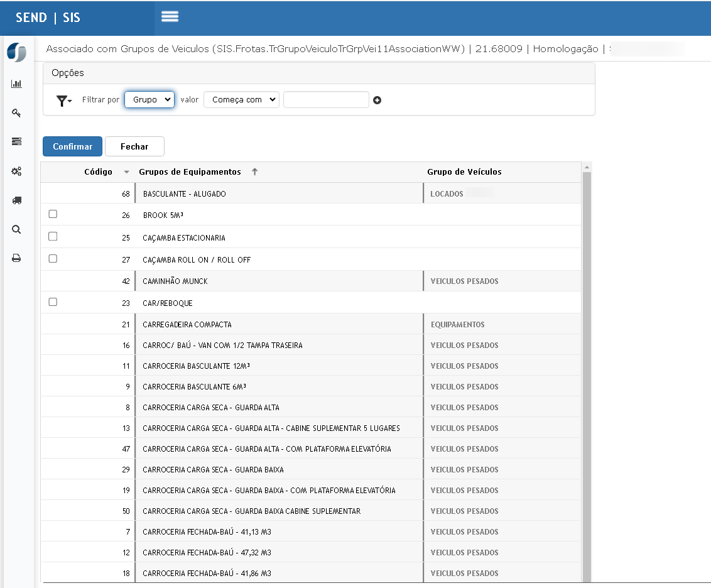
Task: Select the BASCULANTE - ALUGADO row
Action: coord(311,193)
